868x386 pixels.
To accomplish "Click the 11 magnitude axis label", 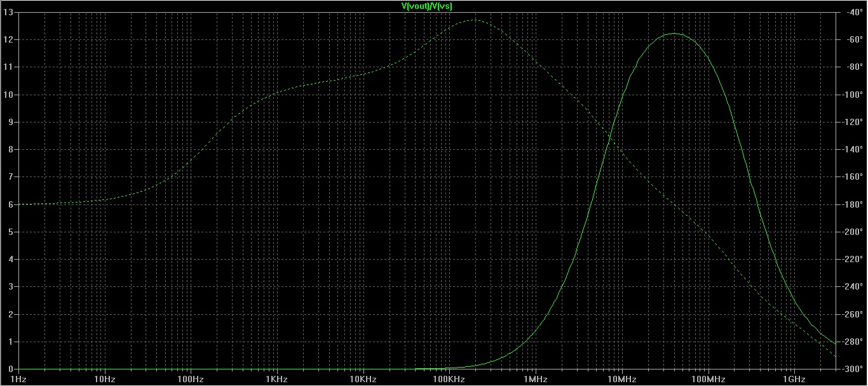I will pos(8,67).
